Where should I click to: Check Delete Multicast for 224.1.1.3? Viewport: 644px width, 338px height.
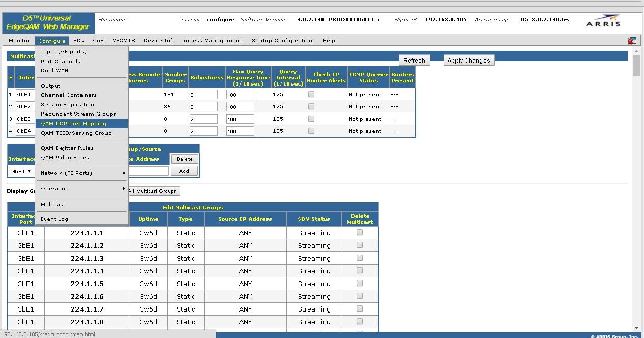pyautogui.click(x=360, y=258)
